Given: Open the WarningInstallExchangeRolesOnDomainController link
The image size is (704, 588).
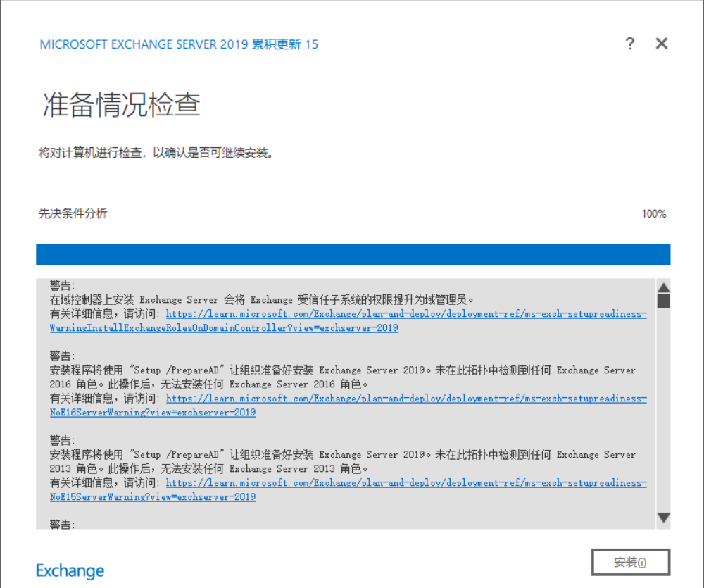Looking at the screenshot, I should 348,320.
